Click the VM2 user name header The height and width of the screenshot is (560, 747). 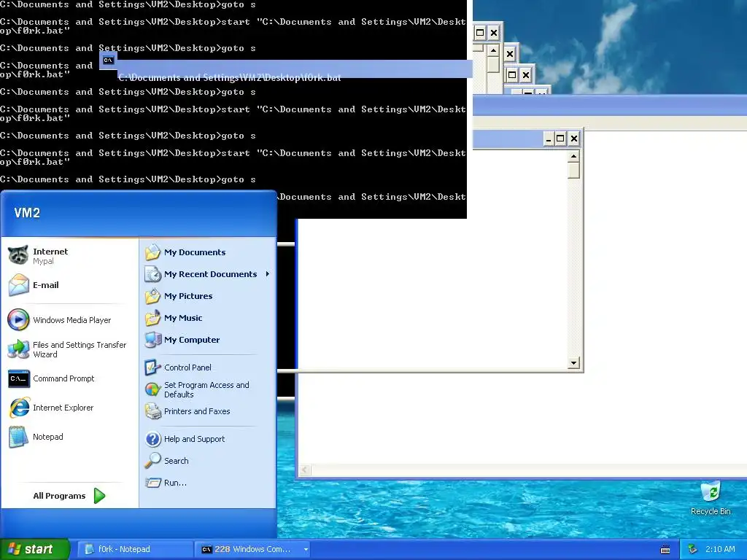click(27, 213)
